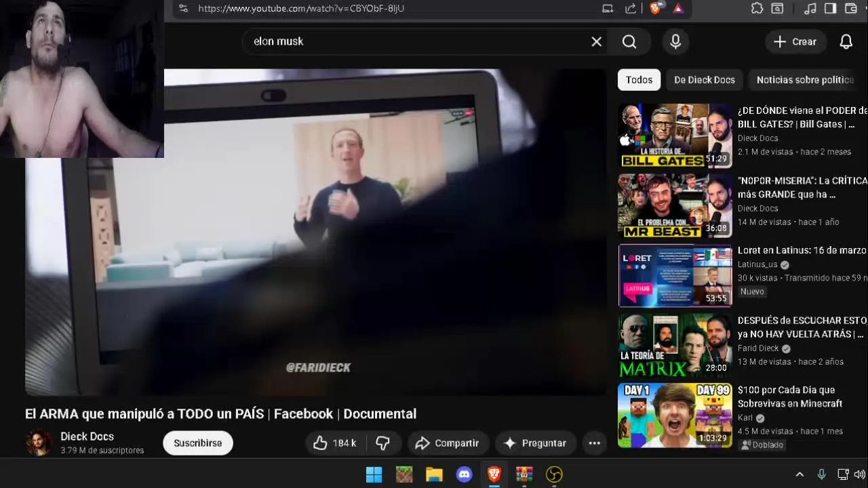Open OBS Studio from the taskbar
The width and height of the screenshot is (868, 488).
(554, 474)
